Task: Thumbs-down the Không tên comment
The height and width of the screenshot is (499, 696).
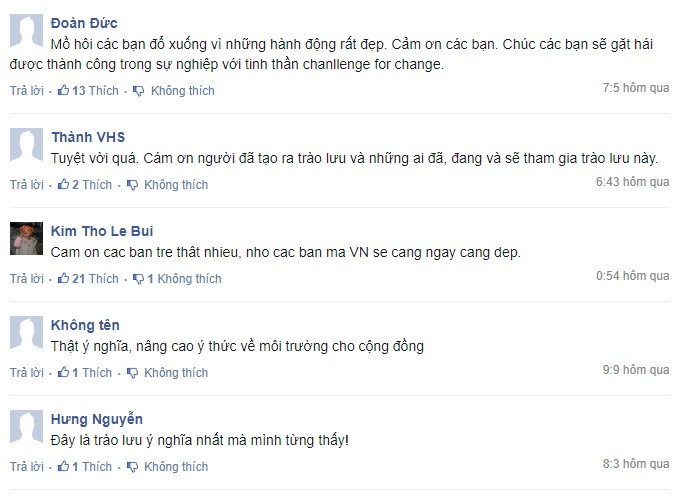Action: point(132,373)
